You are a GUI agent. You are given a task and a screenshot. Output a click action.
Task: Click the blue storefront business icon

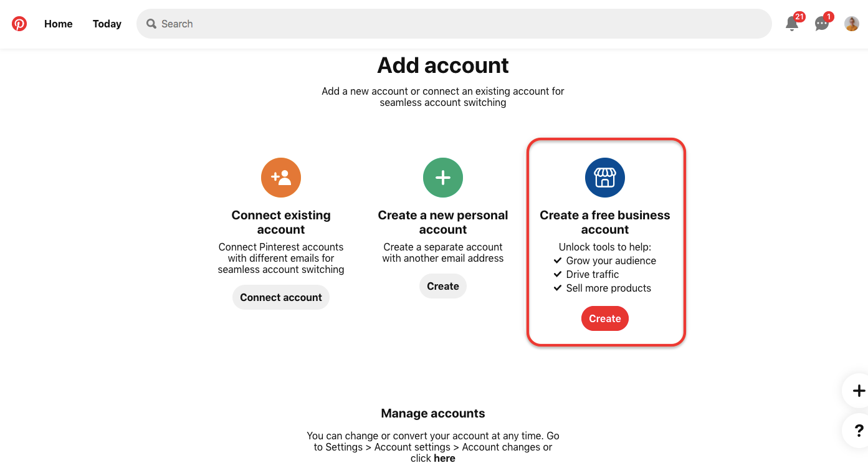coord(604,178)
